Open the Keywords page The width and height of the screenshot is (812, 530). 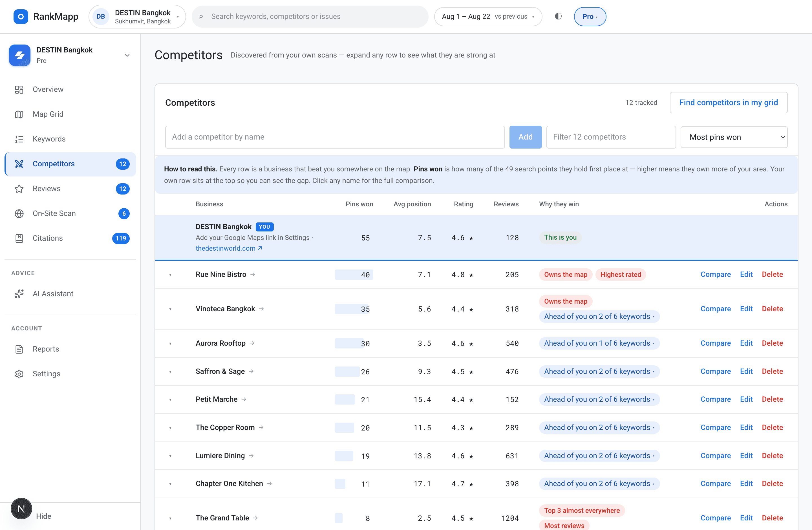tap(70, 139)
